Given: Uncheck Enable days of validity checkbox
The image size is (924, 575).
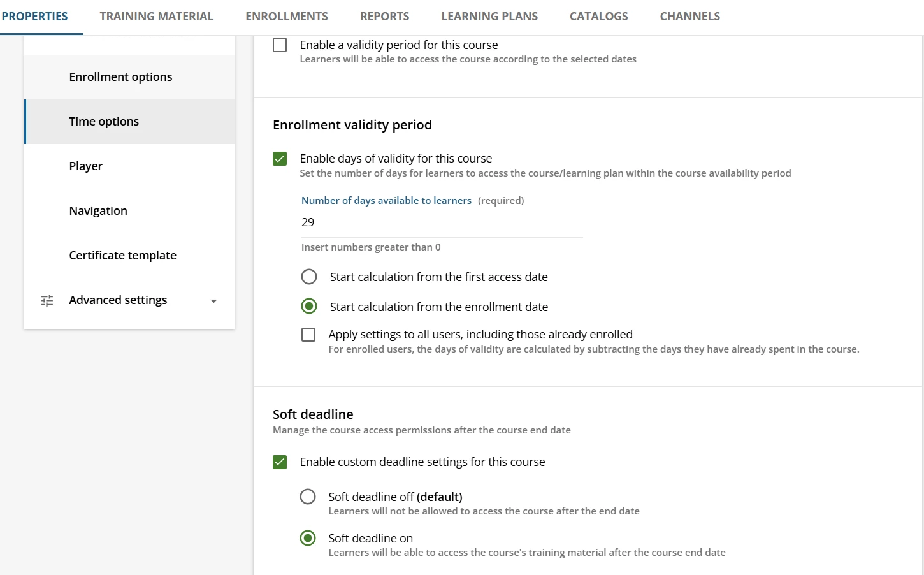Looking at the screenshot, I should pyautogui.click(x=280, y=159).
